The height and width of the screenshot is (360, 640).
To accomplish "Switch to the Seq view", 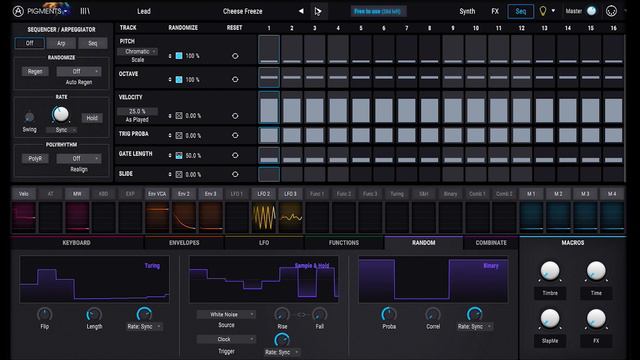I will click(520, 11).
